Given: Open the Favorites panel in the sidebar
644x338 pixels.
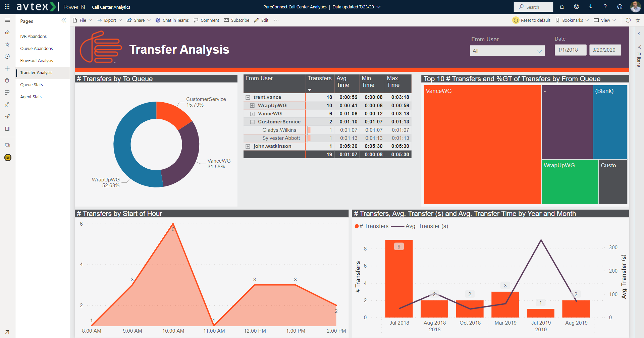Looking at the screenshot, I should point(7,44).
